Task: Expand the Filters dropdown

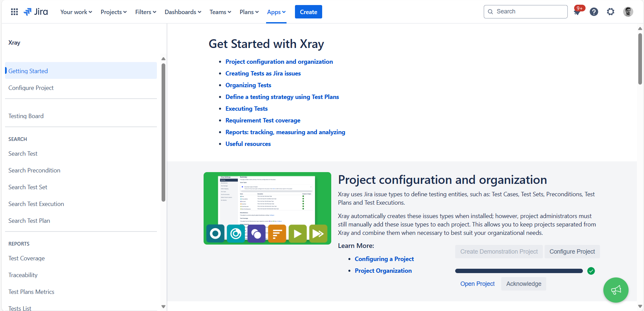Action: (146, 12)
